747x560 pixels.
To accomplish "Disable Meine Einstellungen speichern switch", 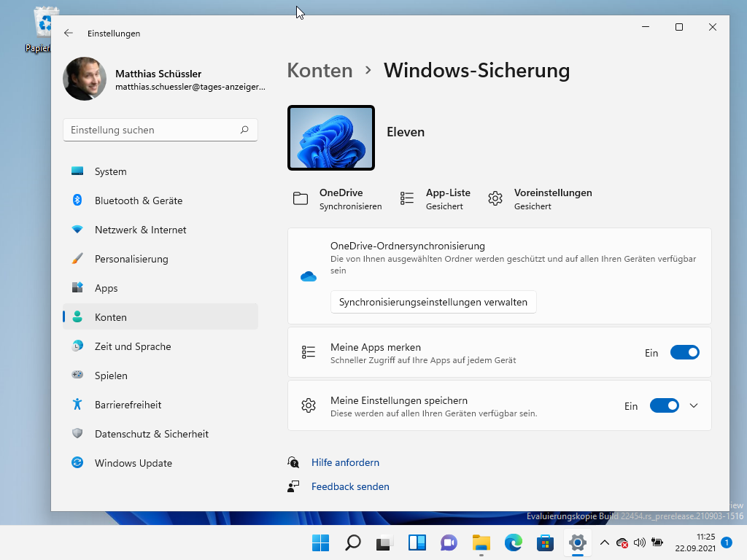I will point(664,405).
